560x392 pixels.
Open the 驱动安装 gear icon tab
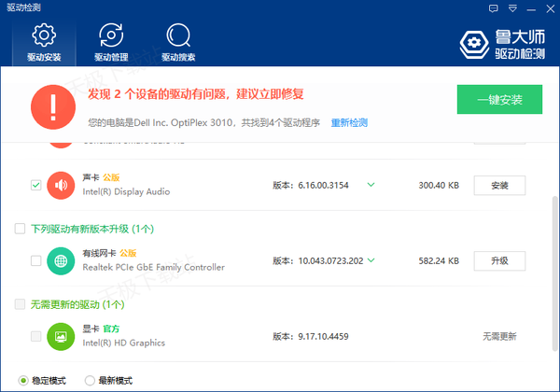[x=43, y=42]
